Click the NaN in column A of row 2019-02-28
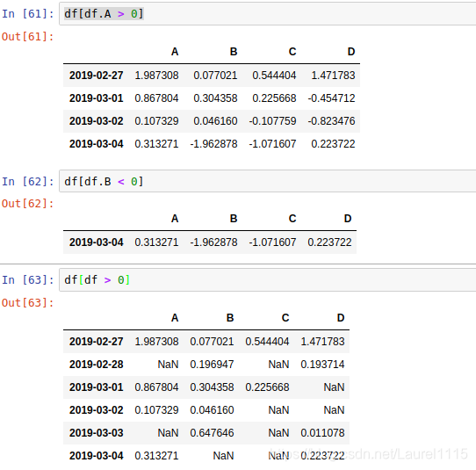Viewport: 476px width, 470px height. (168, 365)
